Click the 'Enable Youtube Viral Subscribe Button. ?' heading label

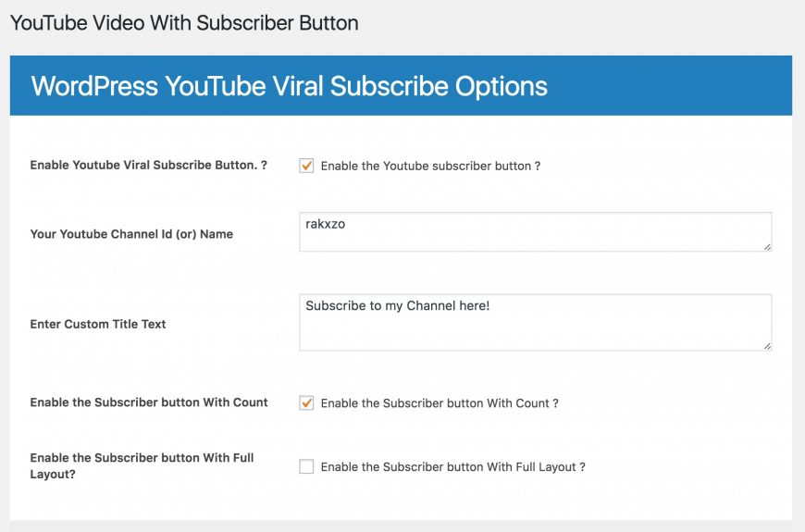pyautogui.click(x=148, y=165)
